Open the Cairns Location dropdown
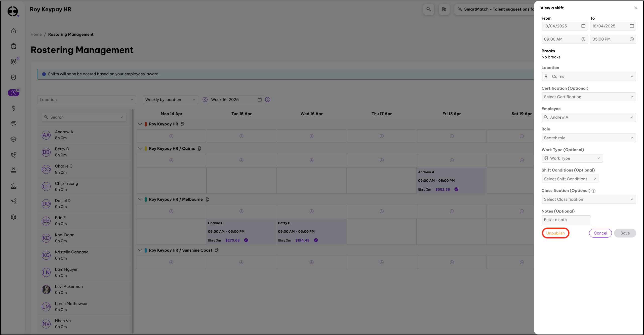 click(x=588, y=76)
